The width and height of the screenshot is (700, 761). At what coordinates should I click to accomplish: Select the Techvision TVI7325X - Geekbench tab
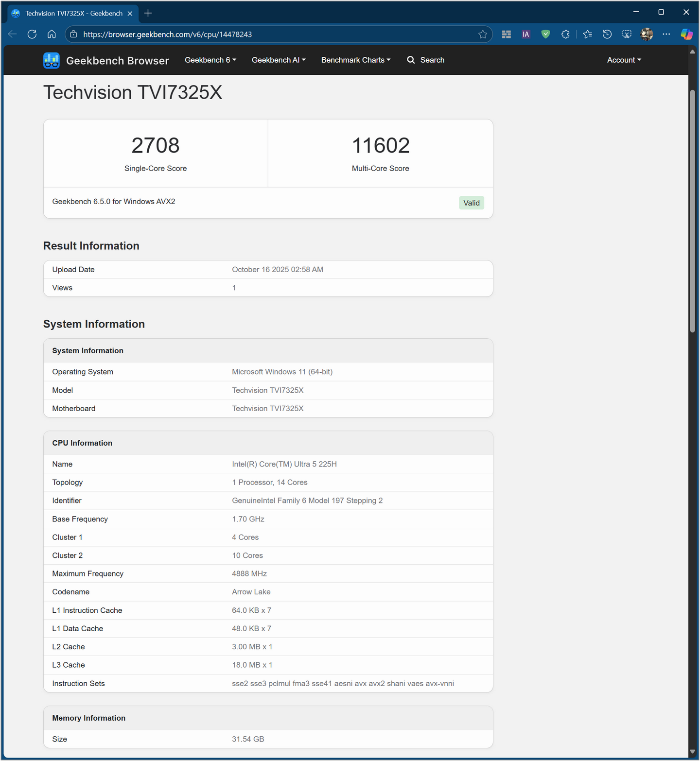click(73, 14)
